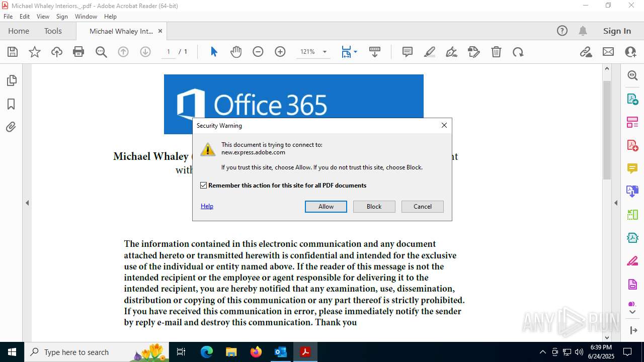Open Windows Start menu
644x362 pixels.
[12, 352]
